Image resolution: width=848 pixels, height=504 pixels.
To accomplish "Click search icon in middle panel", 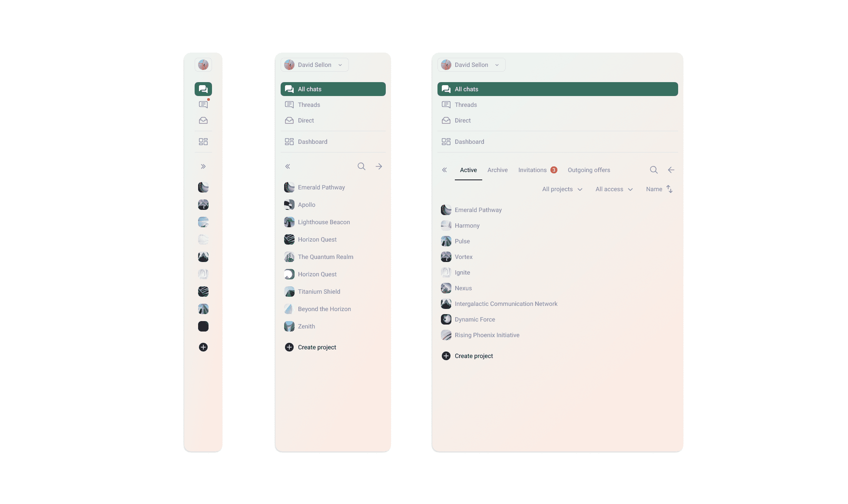I will (361, 166).
